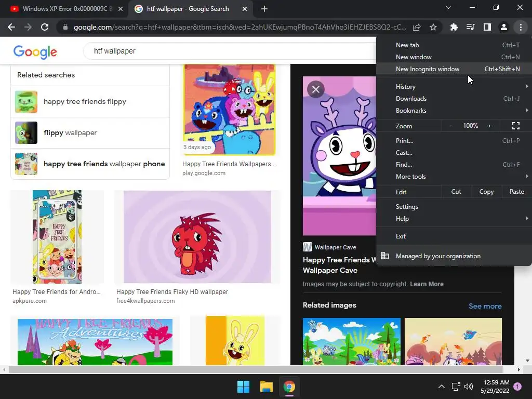
Task: Click the htf wallpaper search field
Action: 229,51
